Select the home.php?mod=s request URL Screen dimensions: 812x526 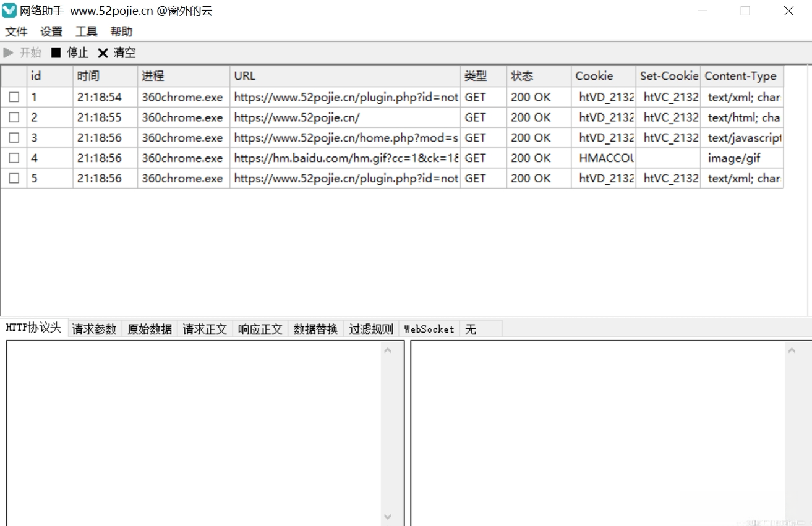(x=346, y=138)
